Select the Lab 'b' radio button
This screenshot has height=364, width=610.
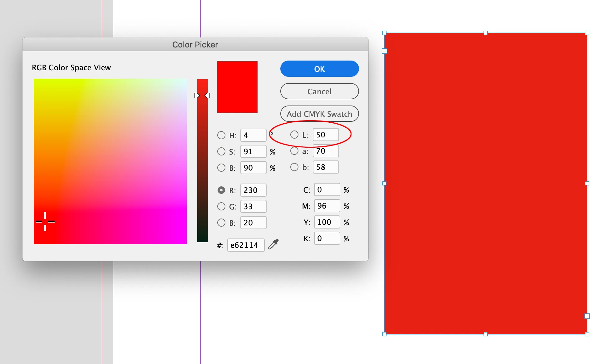[294, 167]
